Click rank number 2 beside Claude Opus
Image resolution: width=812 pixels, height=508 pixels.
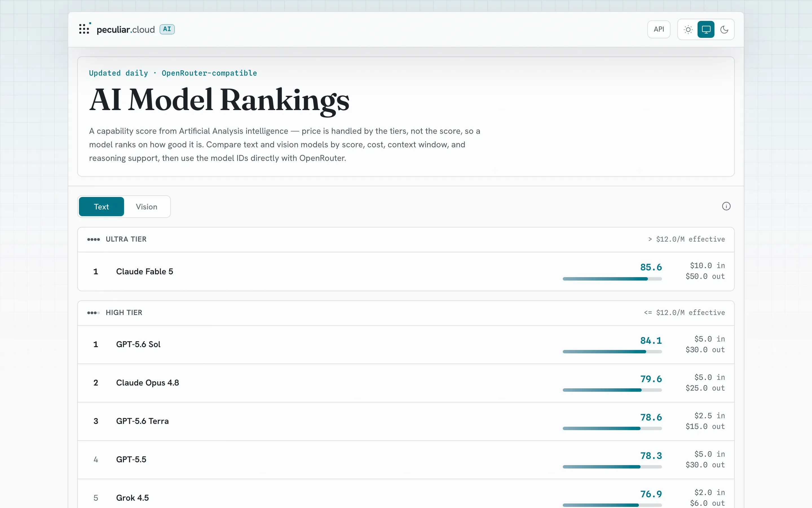click(x=96, y=383)
